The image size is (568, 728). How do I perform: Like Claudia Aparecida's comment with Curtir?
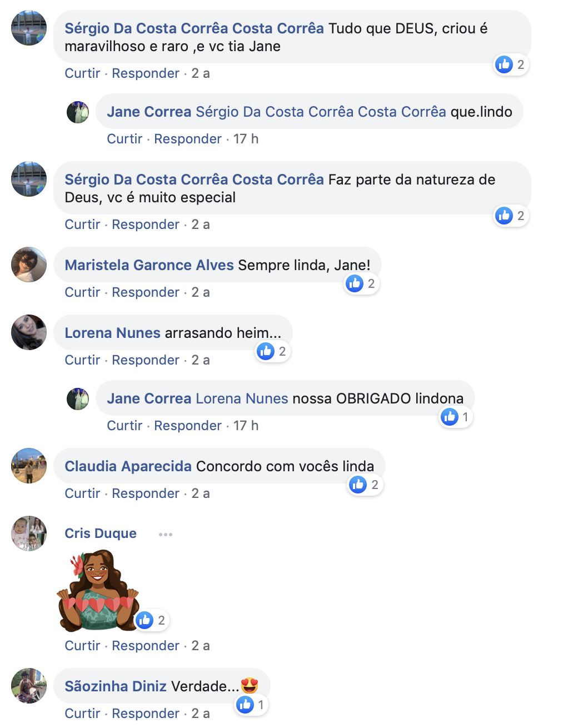click(82, 493)
